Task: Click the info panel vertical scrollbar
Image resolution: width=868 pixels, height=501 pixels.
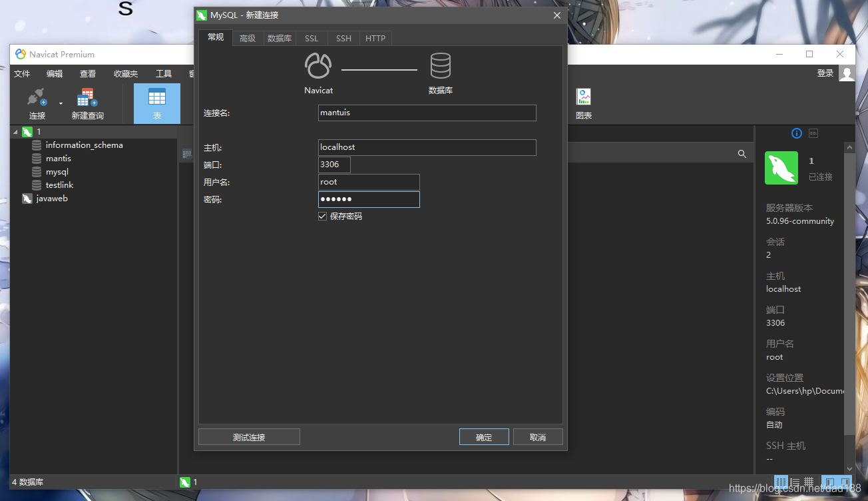Action: click(849, 293)
